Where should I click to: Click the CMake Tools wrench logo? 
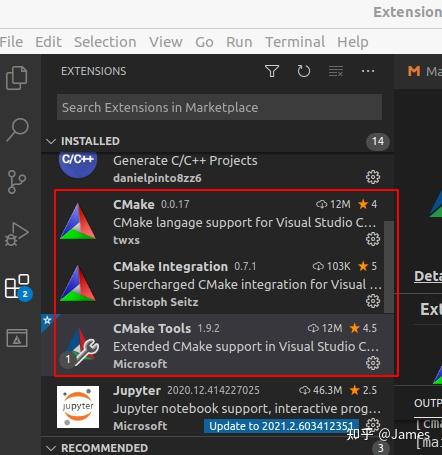pos(80,347)
